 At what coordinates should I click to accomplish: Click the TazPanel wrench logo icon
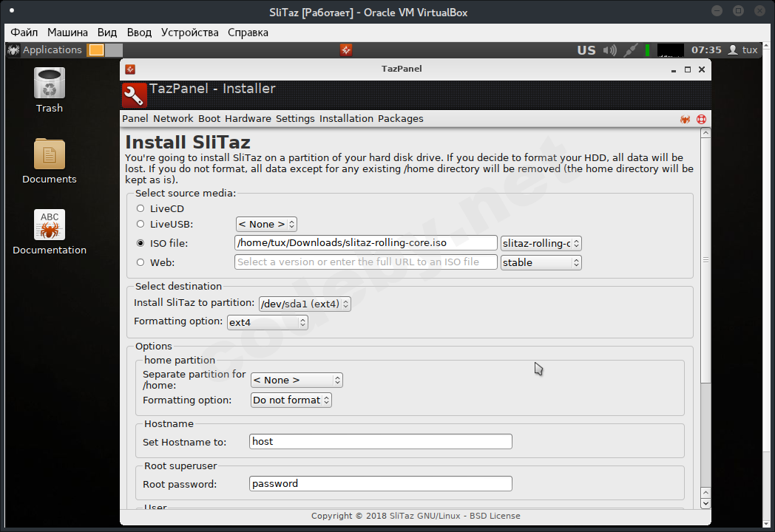click(134, 95)
